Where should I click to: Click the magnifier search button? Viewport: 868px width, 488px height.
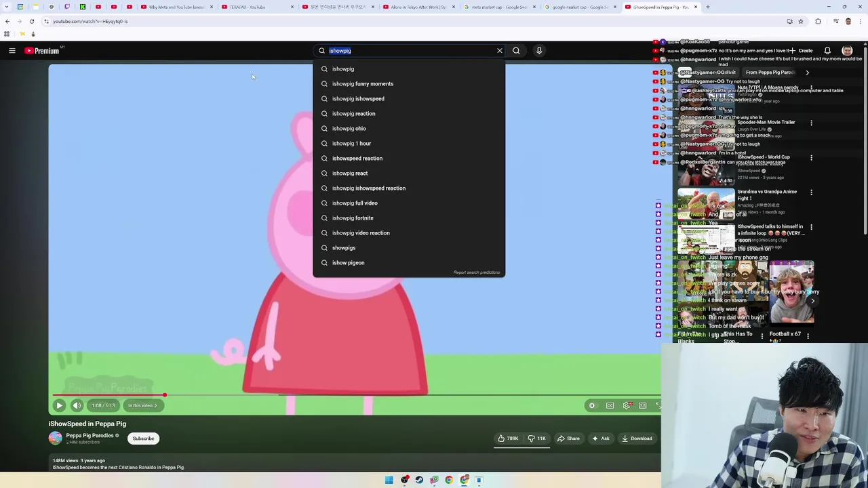tap(516, 51)
